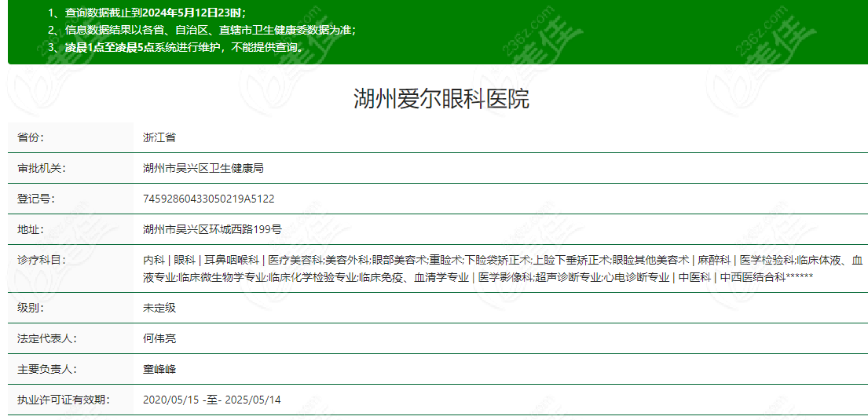Click the name 童峰峰
The image size is (868, 420).
[159, 368]
